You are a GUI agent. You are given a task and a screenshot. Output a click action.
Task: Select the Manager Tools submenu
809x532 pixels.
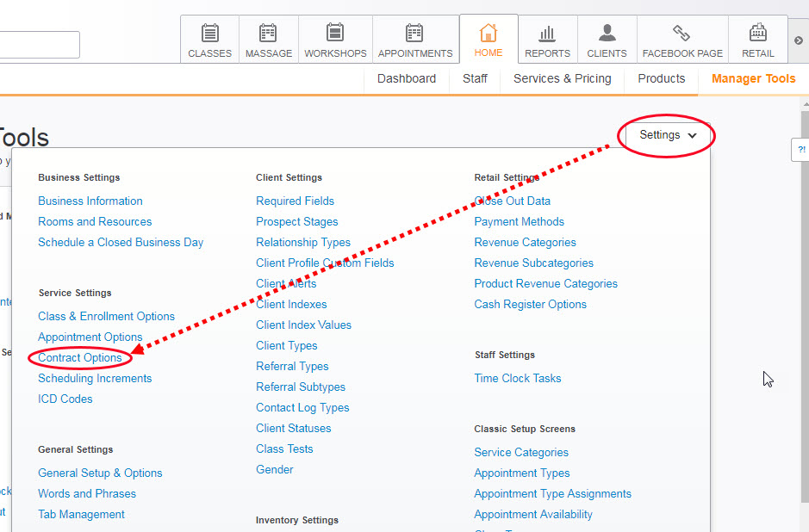753,78
